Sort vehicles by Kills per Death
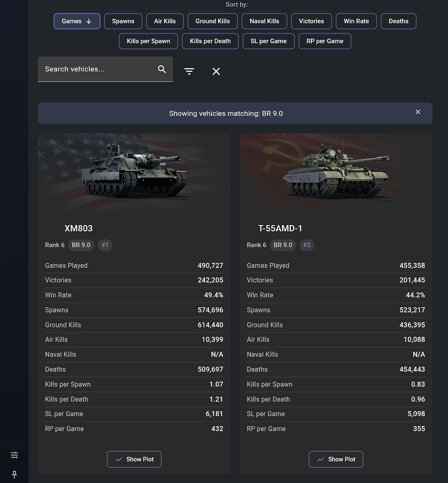The width and height of the screenshot is (448, 483). coord(210,41)
